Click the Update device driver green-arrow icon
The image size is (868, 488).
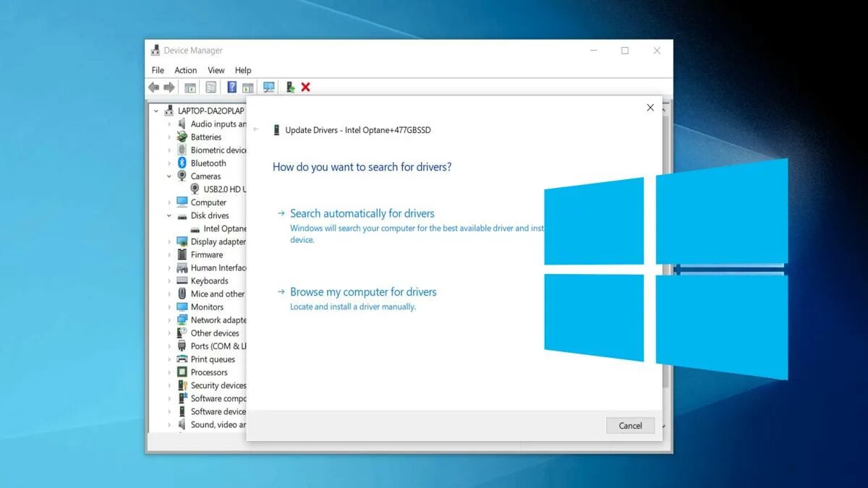(290, 87)
